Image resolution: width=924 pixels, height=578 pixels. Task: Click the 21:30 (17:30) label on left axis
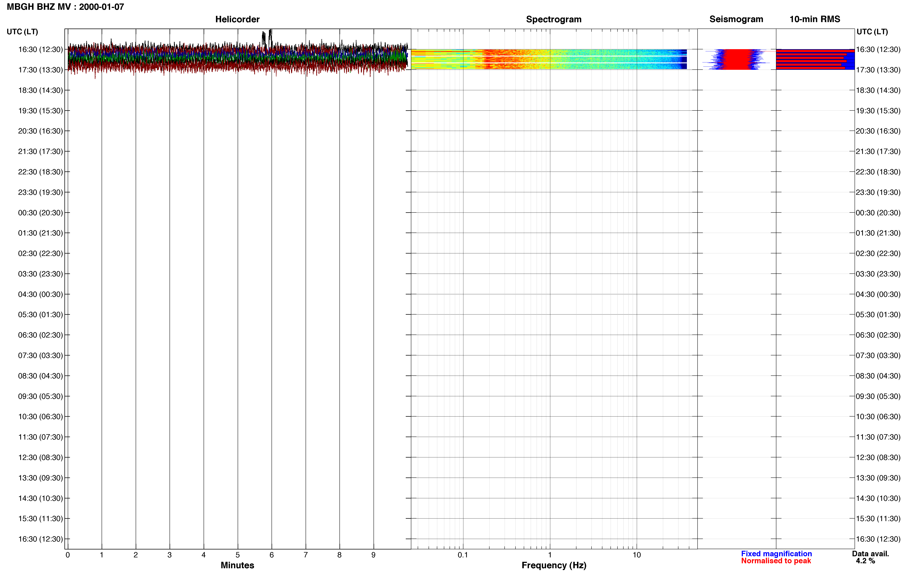(41, 151)
